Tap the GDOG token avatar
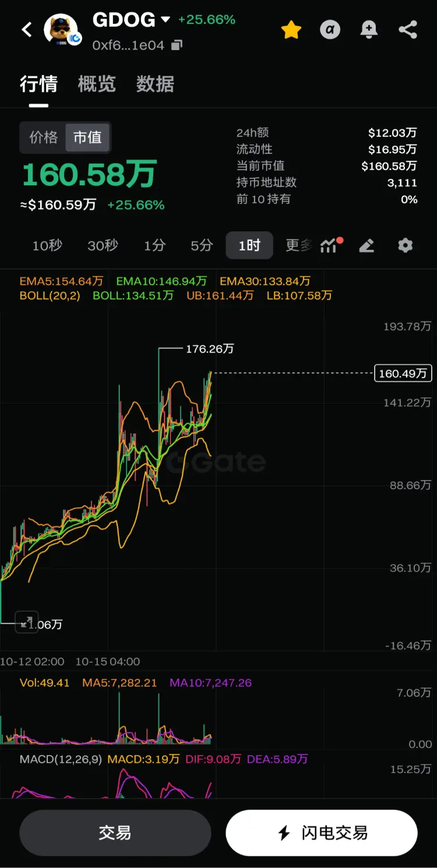This screenshot has height=868, width=437. tap(62, 30)
